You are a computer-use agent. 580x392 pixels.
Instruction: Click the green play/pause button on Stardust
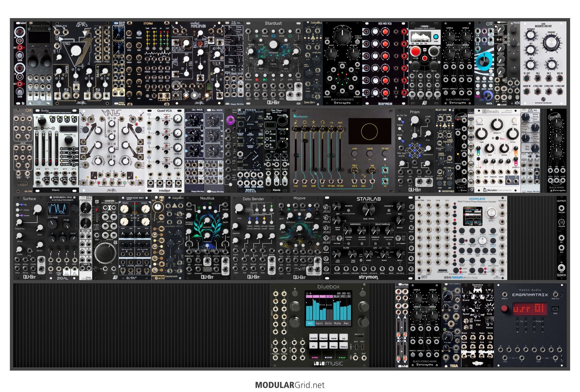[265, 80]
